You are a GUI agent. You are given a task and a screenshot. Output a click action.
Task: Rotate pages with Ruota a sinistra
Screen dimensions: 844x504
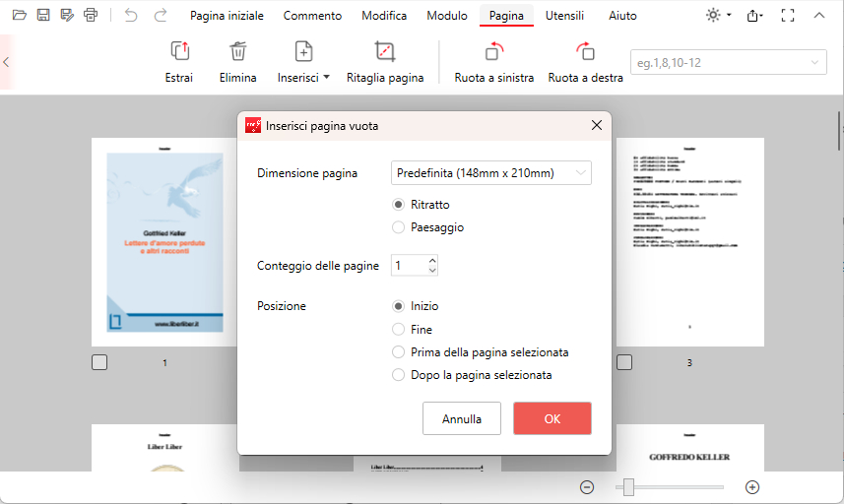(494, 62)
